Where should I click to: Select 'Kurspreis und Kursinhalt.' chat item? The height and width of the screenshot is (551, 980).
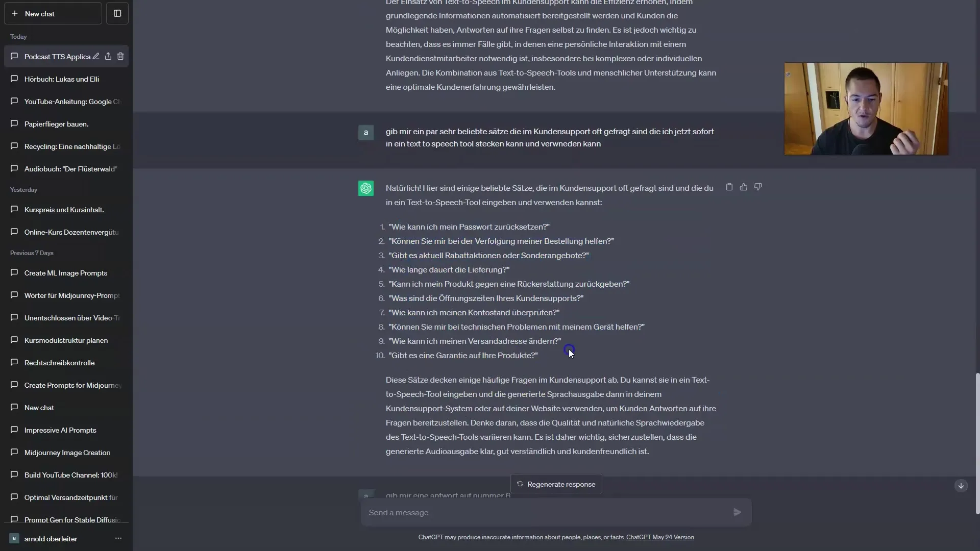click(64, 209)
